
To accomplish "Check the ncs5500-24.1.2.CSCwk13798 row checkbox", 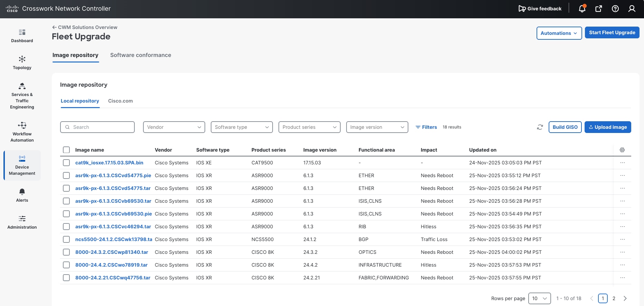I will click(66, 239).
